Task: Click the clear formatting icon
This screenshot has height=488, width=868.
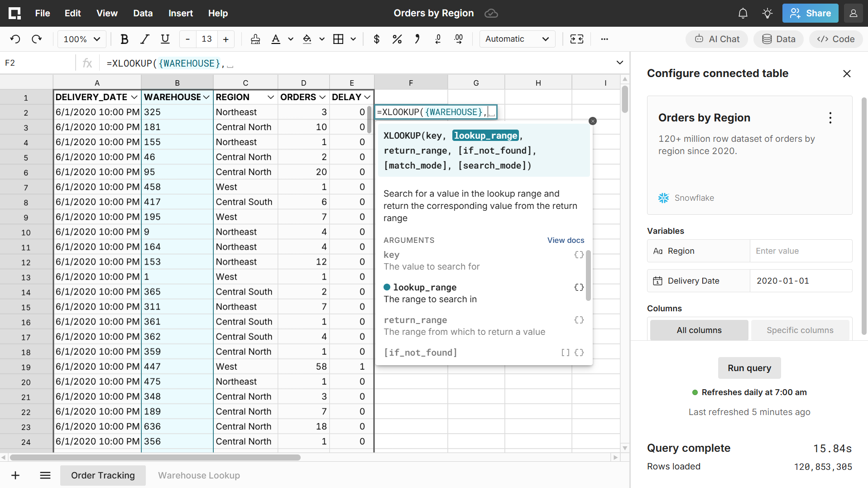Action: point(255,39)
